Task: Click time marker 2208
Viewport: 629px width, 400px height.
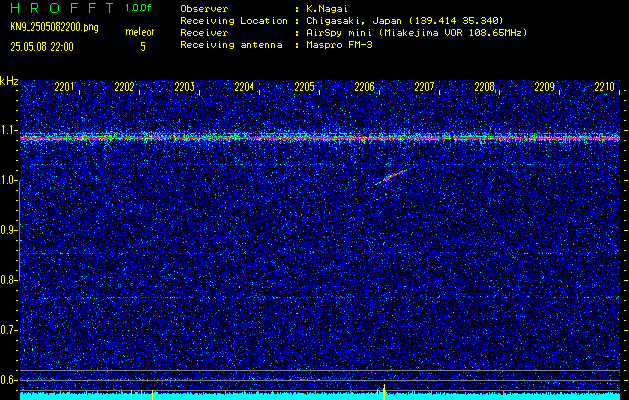Action: [485, 87]
